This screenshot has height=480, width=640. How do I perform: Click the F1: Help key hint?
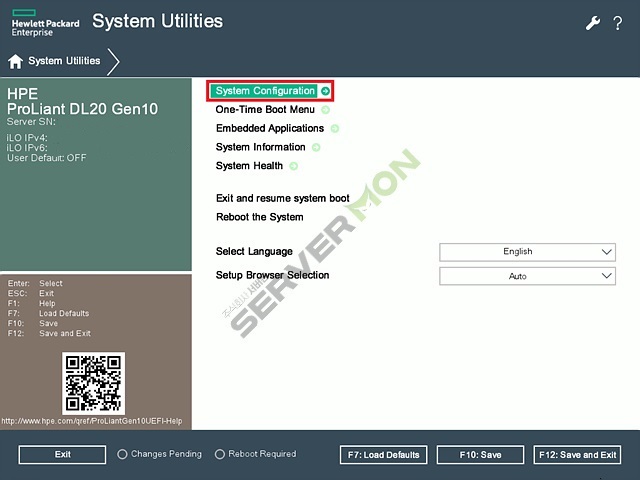pyautogui.click(x=31, y=304)
